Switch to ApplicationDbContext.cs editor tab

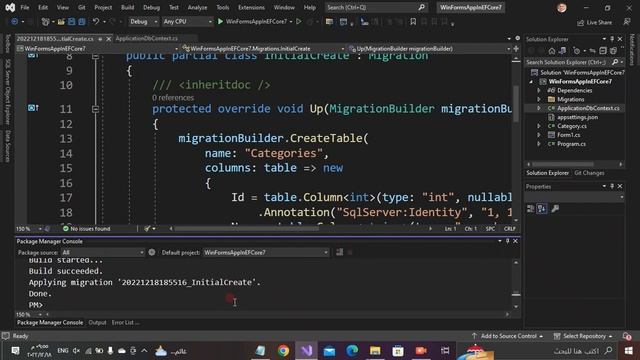147,38
